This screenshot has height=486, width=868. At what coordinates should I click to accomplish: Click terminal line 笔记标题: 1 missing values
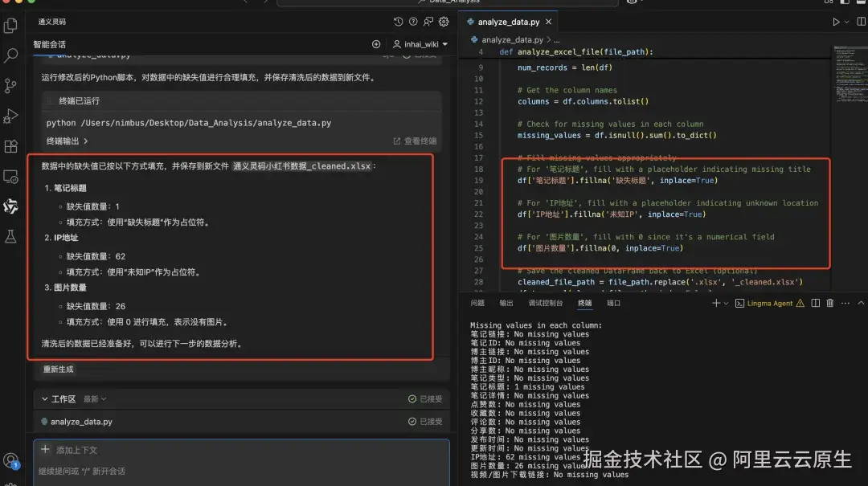click(x=527, y=387)
